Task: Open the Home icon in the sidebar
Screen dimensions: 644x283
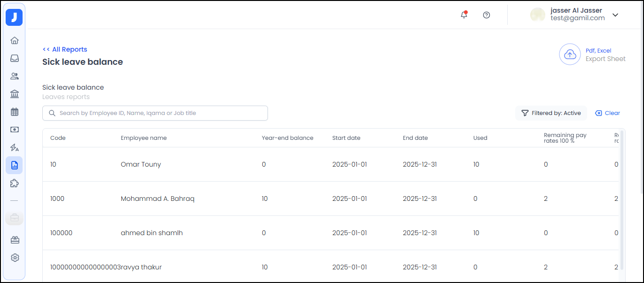Action: tap(14, 40)
